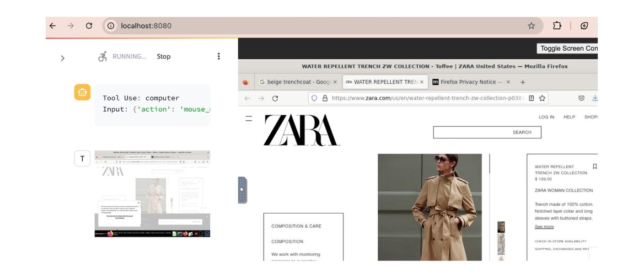Click Firefox back arrow
Image resolution: width=644 pixels, height=278 pixels.
coord(247,98)
